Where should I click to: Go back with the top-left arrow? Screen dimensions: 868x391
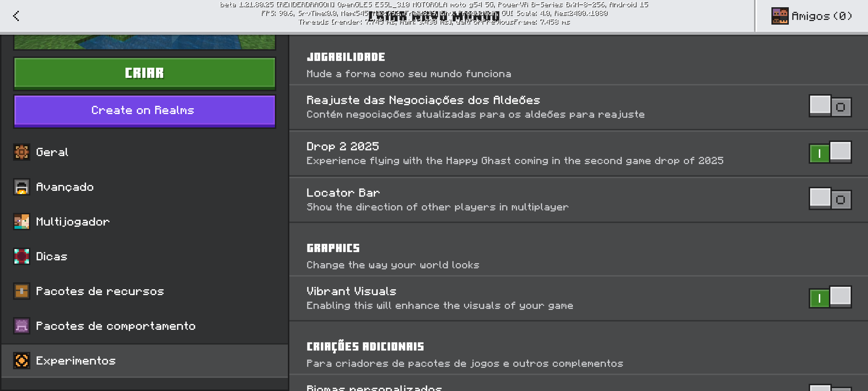(x=16, y=16)
